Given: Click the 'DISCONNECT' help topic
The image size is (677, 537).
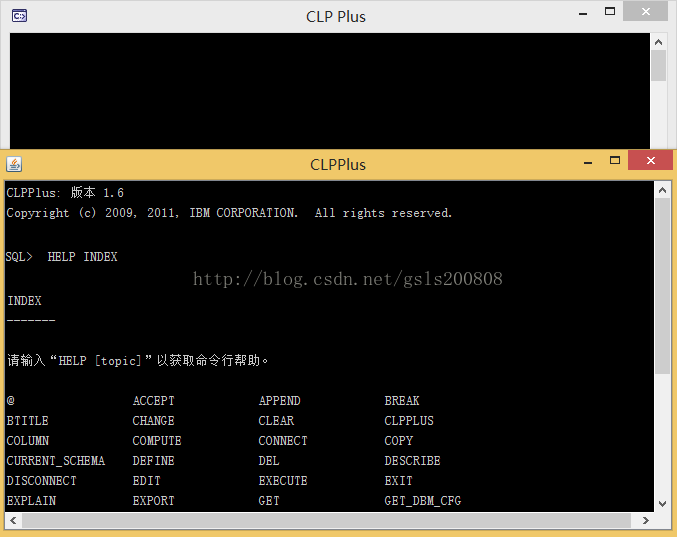Looking at the screenshot, I should coord(41,481).
